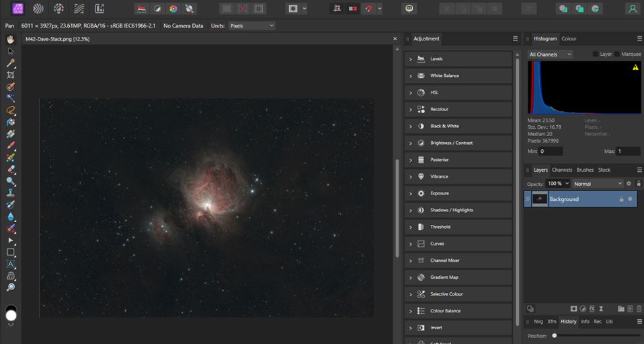
Task: Apply Auto Levels from toolbar
Action: pyautogui.click(x=142, y=9)
